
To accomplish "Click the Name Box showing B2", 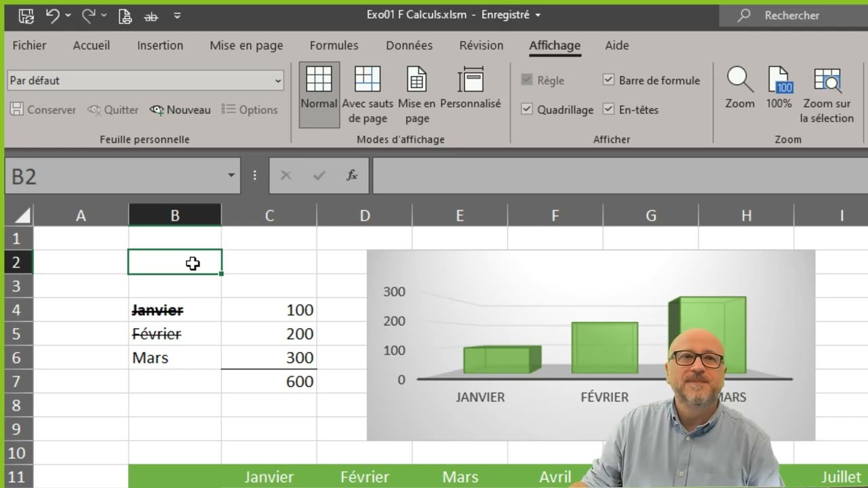I will [115, 176].
